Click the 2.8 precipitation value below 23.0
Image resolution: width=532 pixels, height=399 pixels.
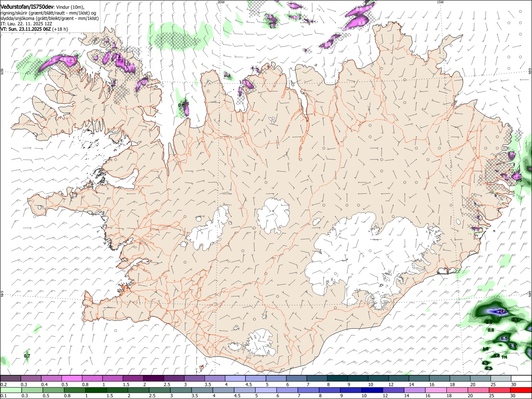pyautogui.click(x=489, y=322)
